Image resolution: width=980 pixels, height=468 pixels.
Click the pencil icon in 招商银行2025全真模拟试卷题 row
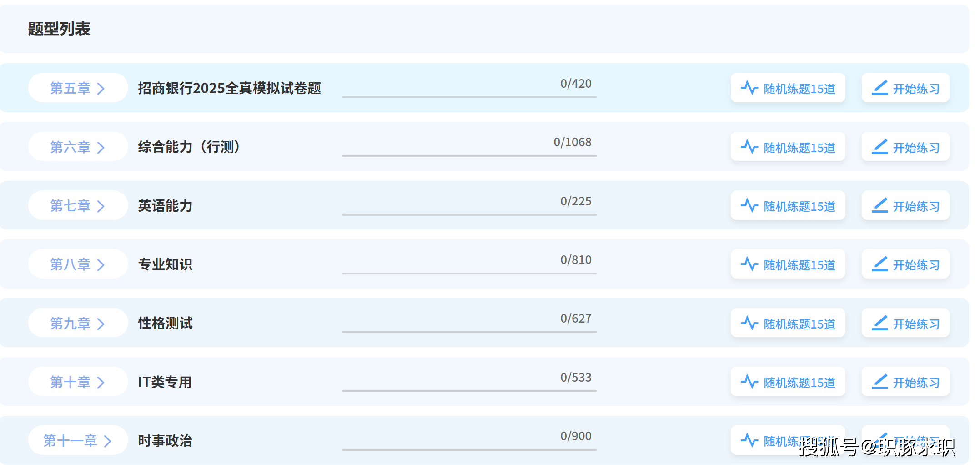point(879,88)
